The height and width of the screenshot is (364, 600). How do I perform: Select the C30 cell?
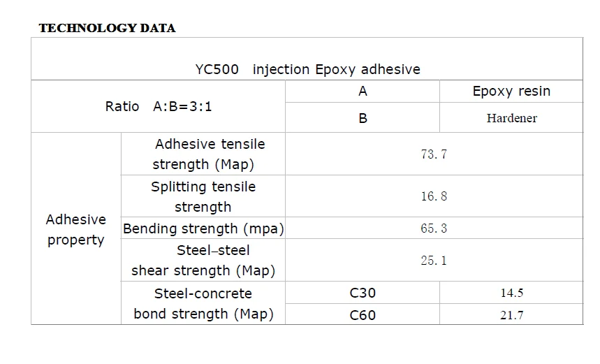click(363, 293)
